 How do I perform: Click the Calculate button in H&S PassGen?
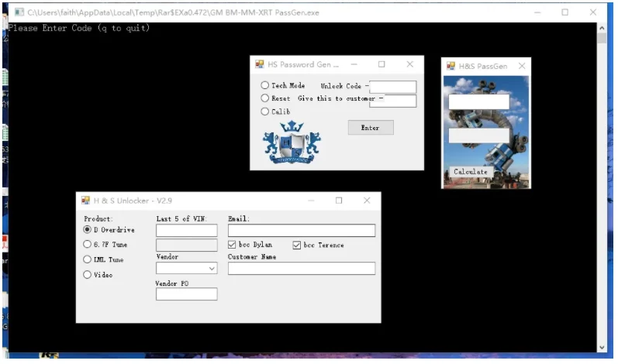[471, 172]
